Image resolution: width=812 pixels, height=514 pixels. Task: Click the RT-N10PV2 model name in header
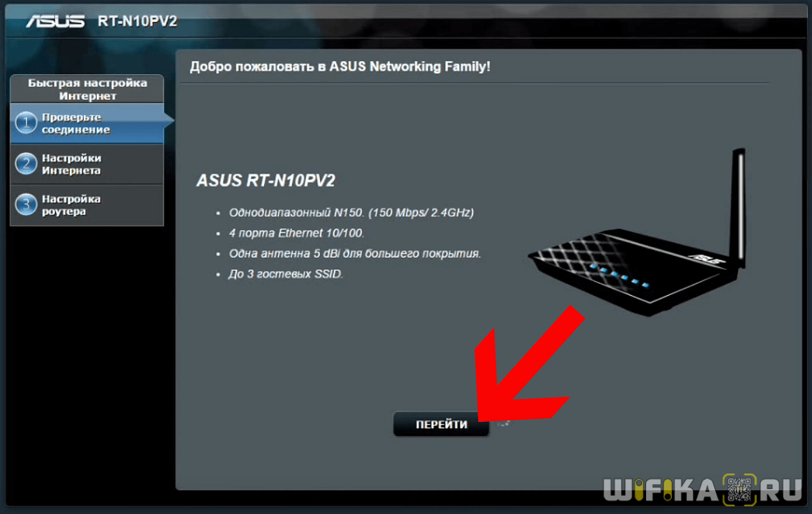137,21
